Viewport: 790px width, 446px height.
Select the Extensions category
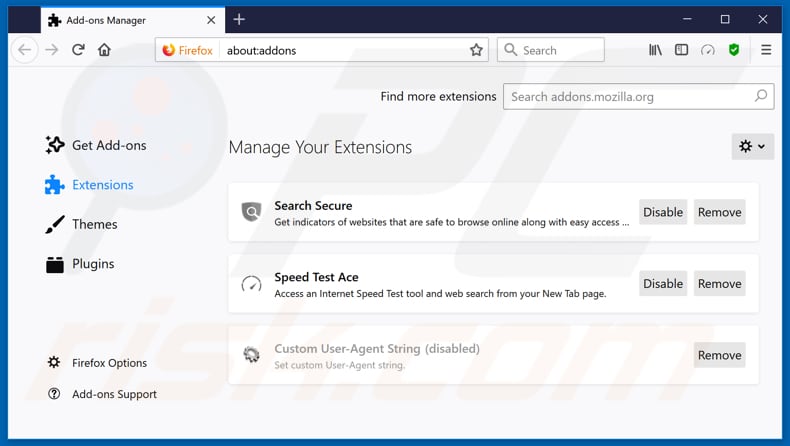click(x=89, y=185)
